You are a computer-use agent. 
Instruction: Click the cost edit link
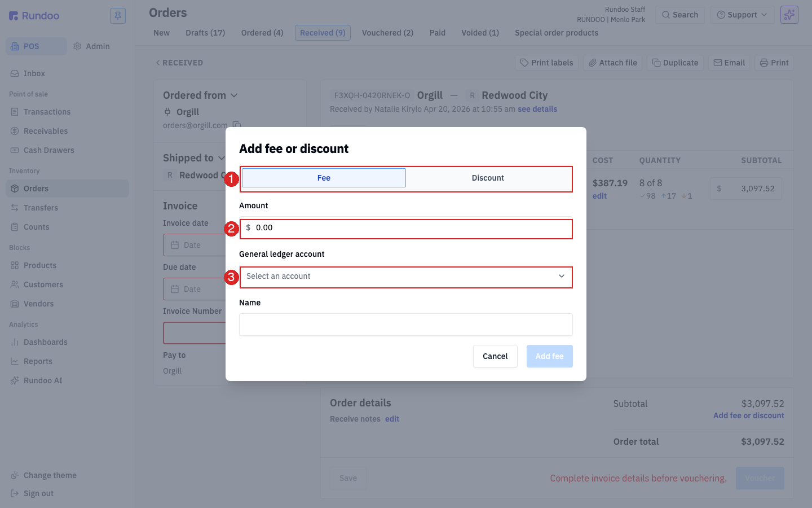tap(599, 196)
